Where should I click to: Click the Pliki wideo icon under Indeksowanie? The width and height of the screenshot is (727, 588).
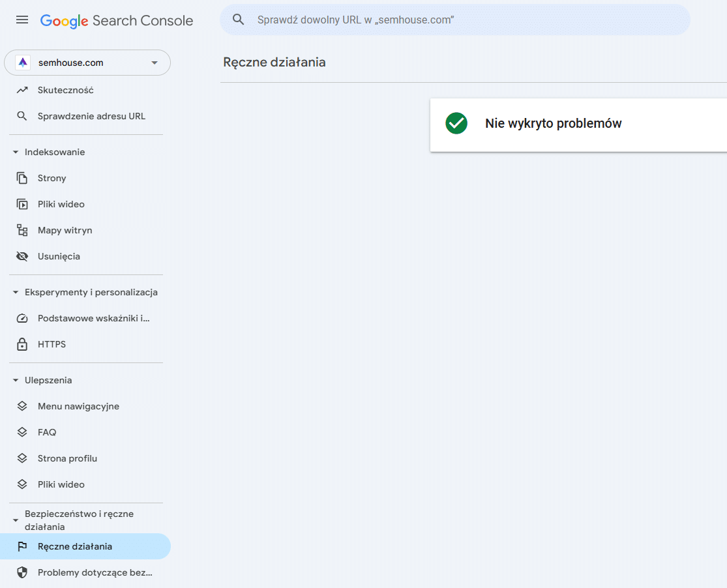click(22, 204)
